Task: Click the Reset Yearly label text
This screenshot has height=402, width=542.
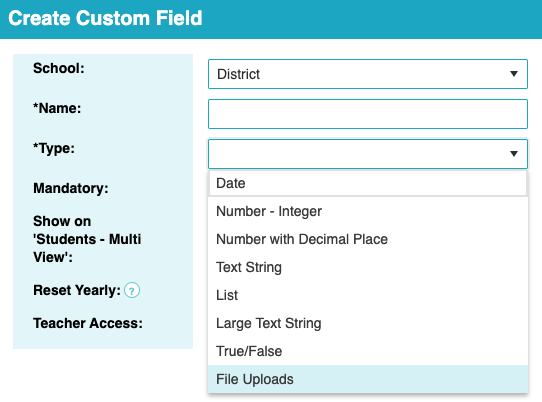Action: pyautogui.click(x=77, y=290)
